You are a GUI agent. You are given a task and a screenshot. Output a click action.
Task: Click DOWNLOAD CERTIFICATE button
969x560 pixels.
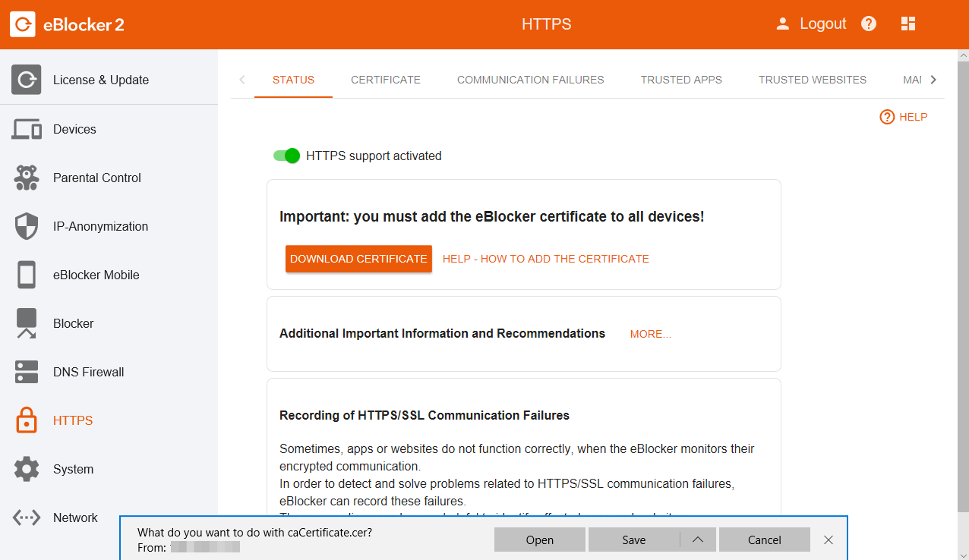pos(358,259)
